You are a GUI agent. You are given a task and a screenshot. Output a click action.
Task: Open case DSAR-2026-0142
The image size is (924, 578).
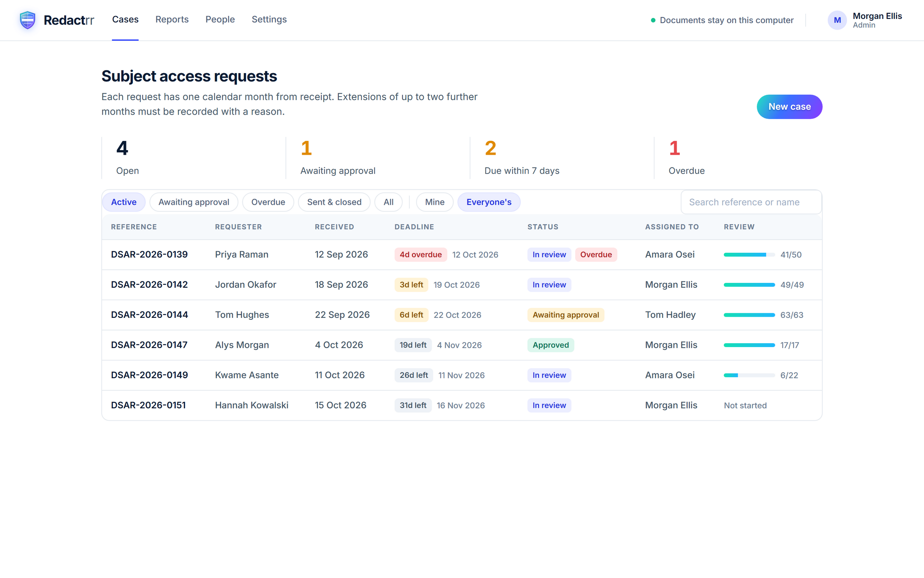tap(149, 285)
